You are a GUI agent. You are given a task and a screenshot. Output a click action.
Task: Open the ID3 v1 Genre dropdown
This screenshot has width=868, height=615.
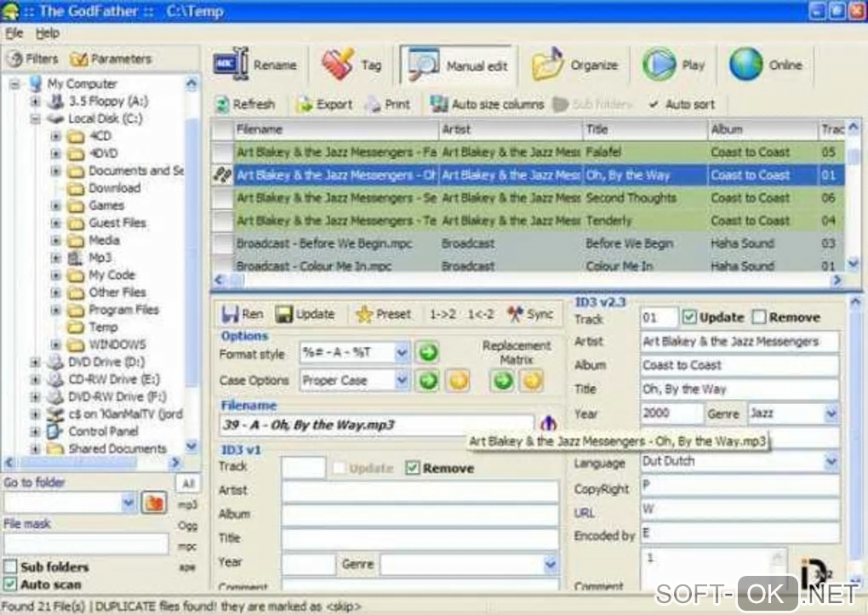(x=550, y=564)
